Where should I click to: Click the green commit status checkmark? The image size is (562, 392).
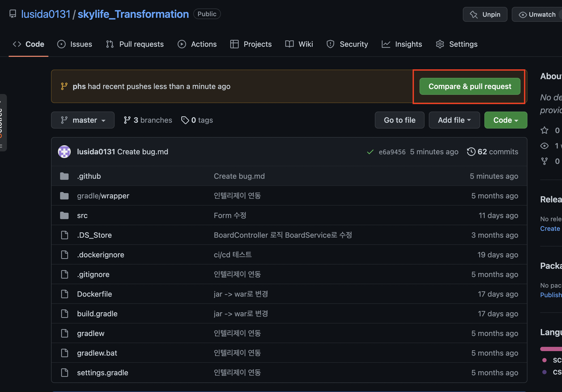(x=370, y=152)
